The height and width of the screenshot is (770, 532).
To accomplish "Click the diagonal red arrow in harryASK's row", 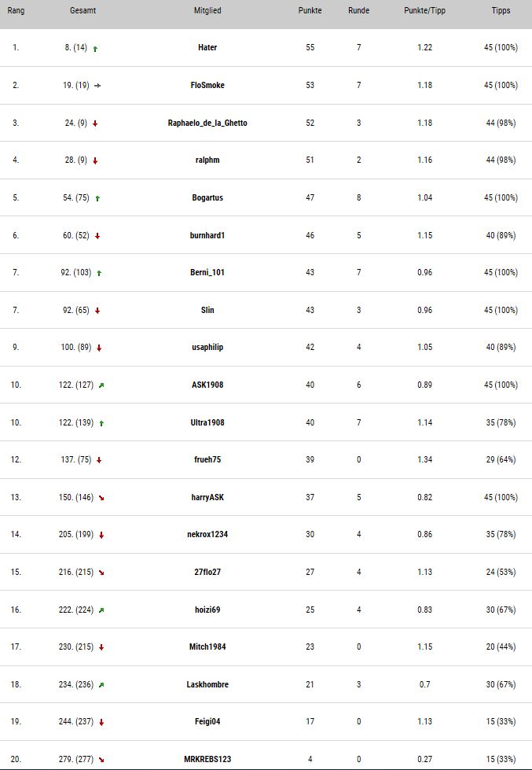I will click(x=101, y=498).
